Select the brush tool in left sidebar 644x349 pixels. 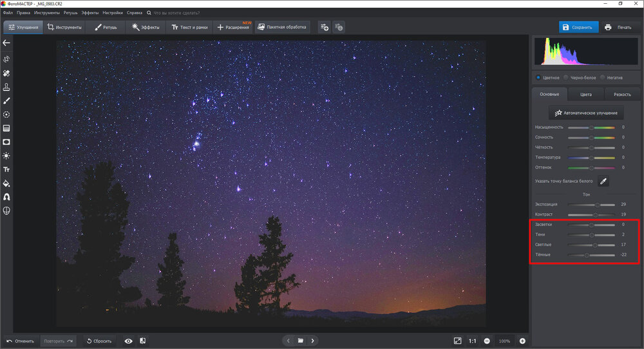(6, 100)
